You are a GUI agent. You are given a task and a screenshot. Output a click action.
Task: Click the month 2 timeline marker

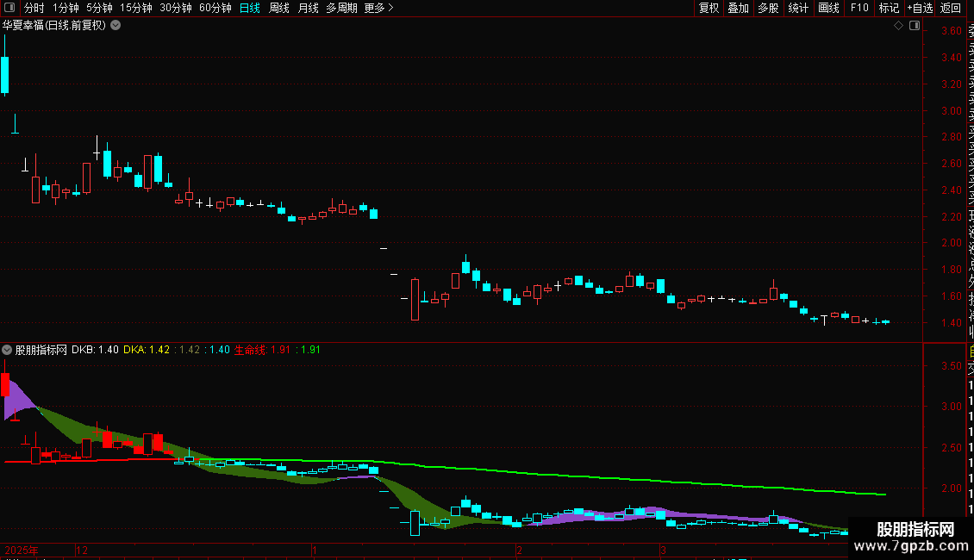pyautogui.click(x=519, y=550)
